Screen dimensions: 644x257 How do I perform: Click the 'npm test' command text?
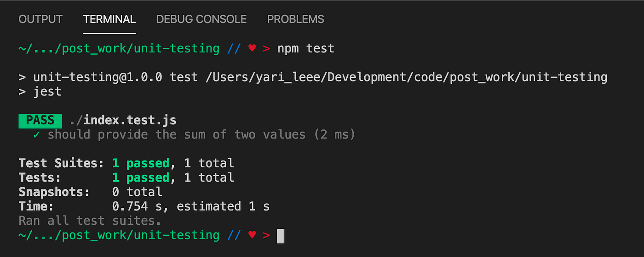point(305,48)
